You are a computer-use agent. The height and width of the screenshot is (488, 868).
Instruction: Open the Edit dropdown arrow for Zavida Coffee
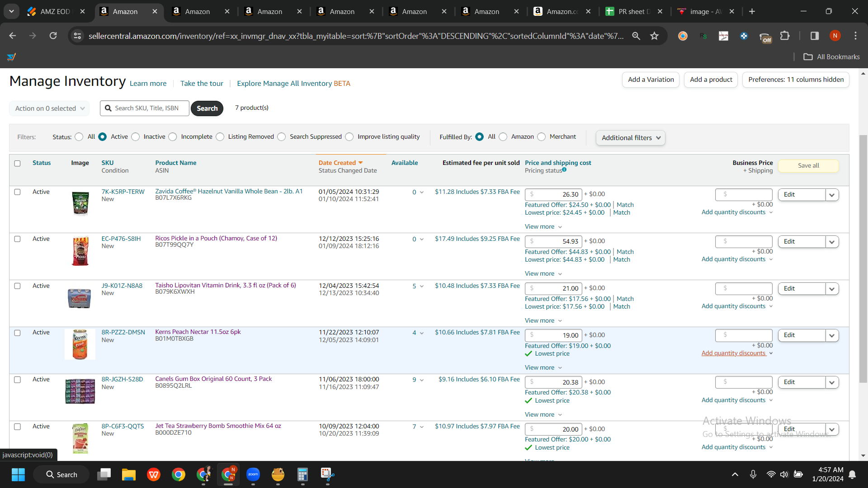tap(832, 195)
